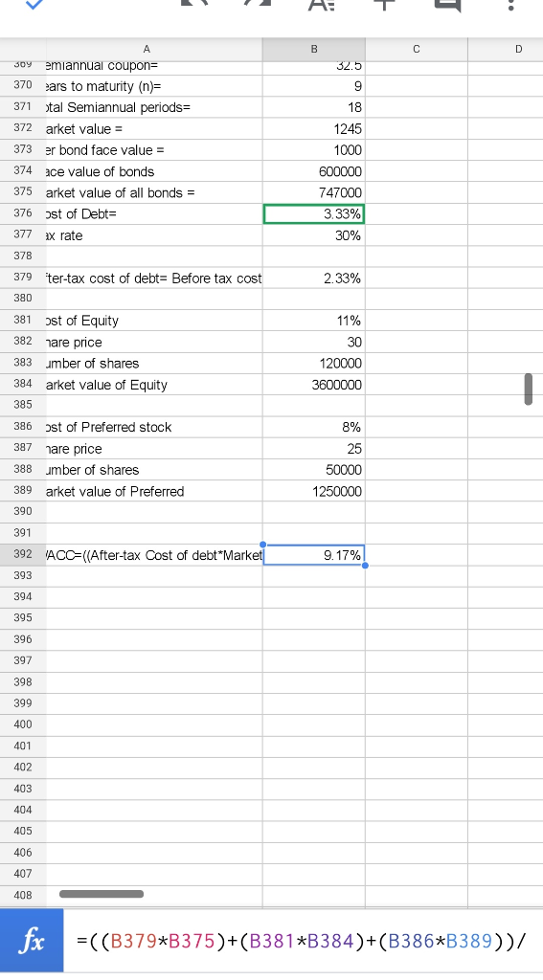Click the vertical scrollbar handle
Viewport: 543px width, 980px height.
point(529,389)
